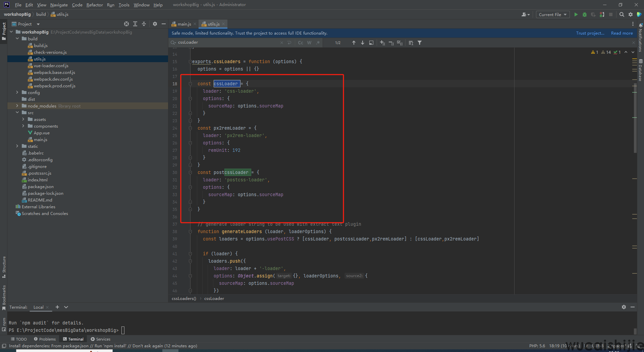Expand the config folder
The image size is (644, 352).
pos(17,92)
